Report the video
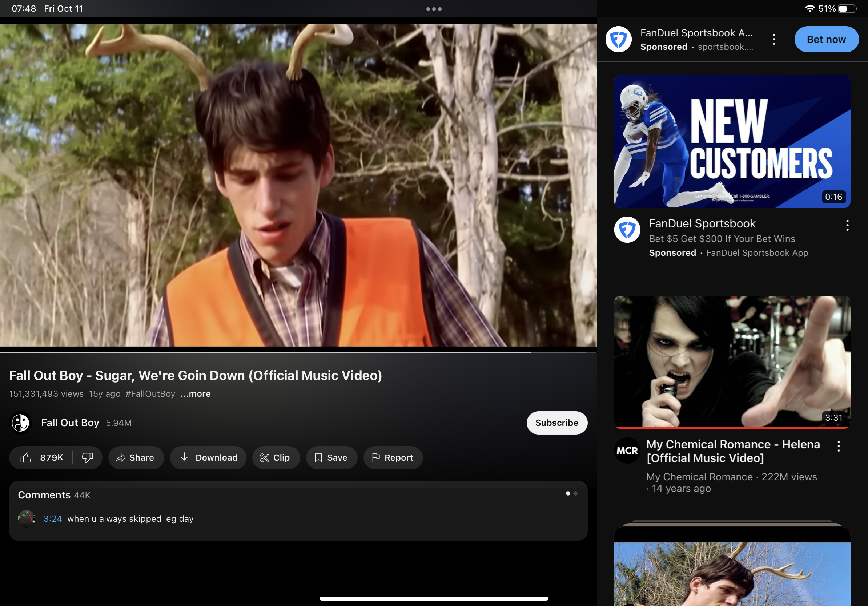Image resolution: width=868 pixels, height=606 pixels. (393, 457)
